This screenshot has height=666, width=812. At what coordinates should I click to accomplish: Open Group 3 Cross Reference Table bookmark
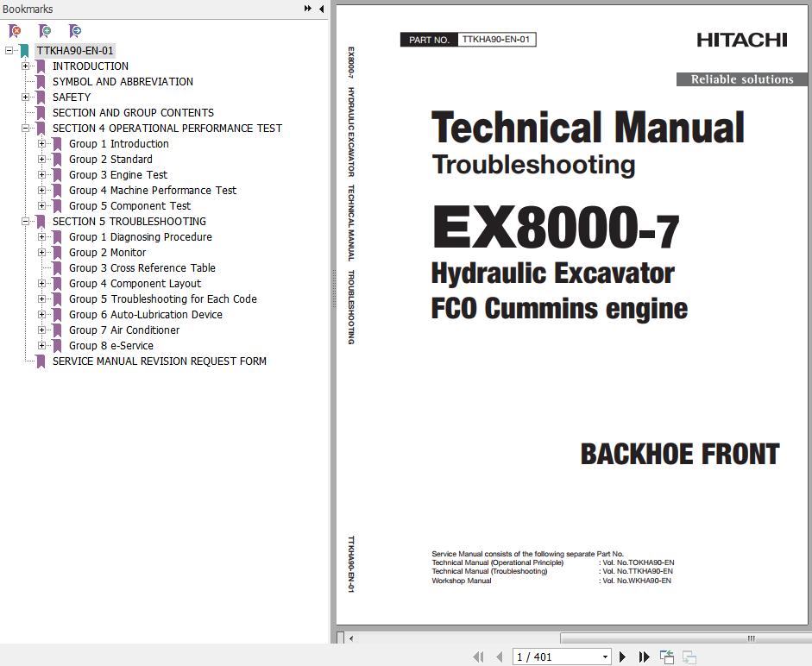(x=142, y=268)
